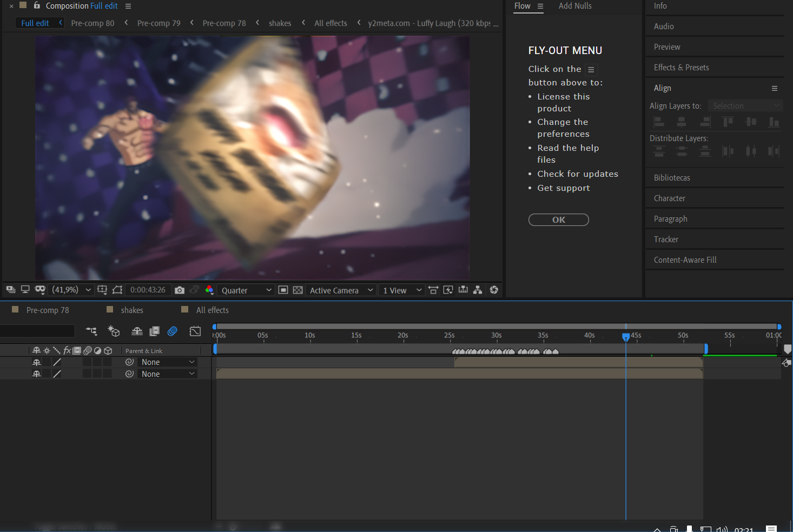Click the parent pick whip of first layer
Image resolution: width=793 pixels, height=532 pixels.
point(129,362)
